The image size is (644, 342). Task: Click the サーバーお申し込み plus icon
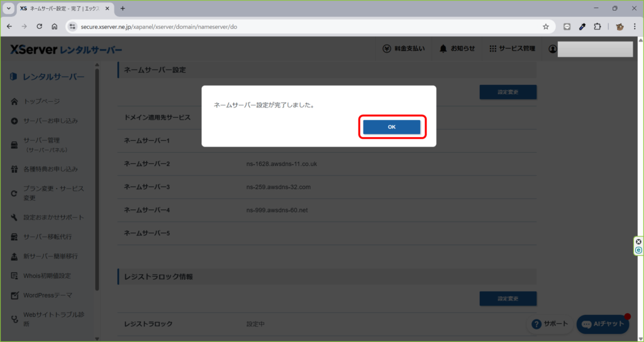[14, 121]
